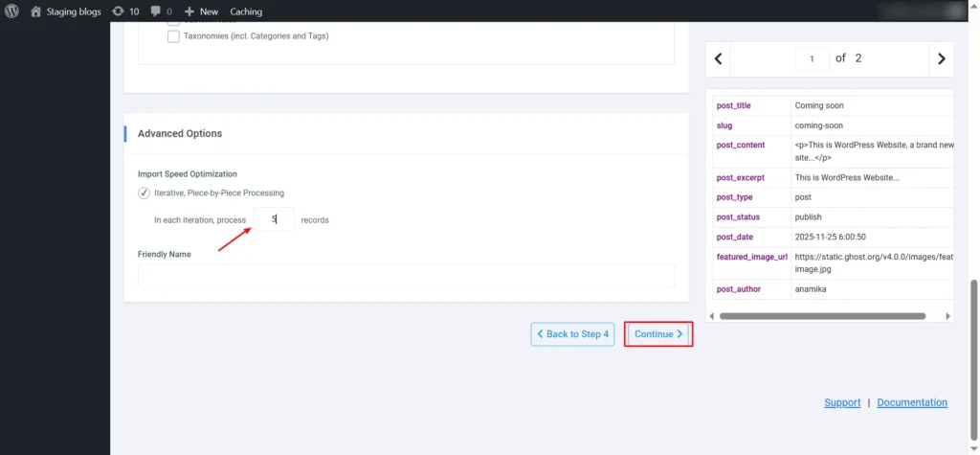
Task: Click the WordPress logo icon
Action: [x=12, y=11]
